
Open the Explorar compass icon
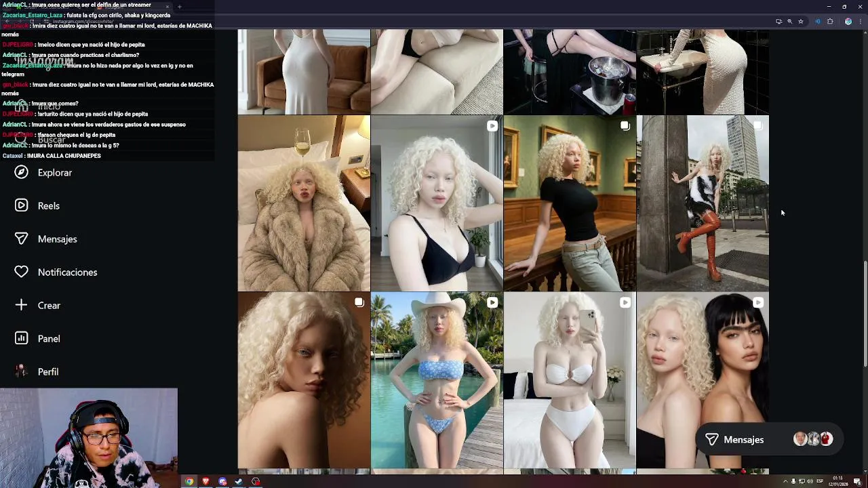tap(22, 172)
